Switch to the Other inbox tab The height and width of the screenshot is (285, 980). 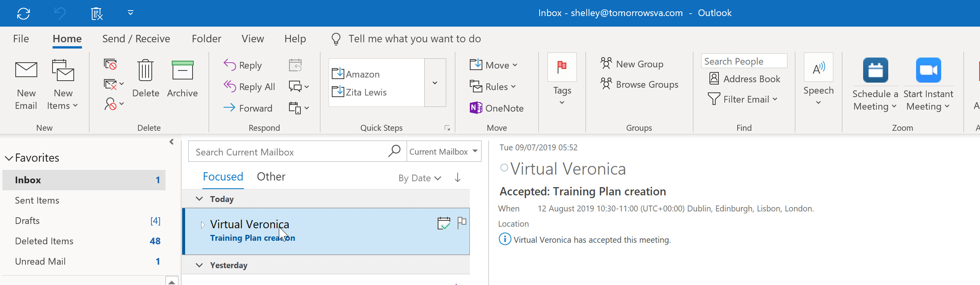(x=271, y=177)
